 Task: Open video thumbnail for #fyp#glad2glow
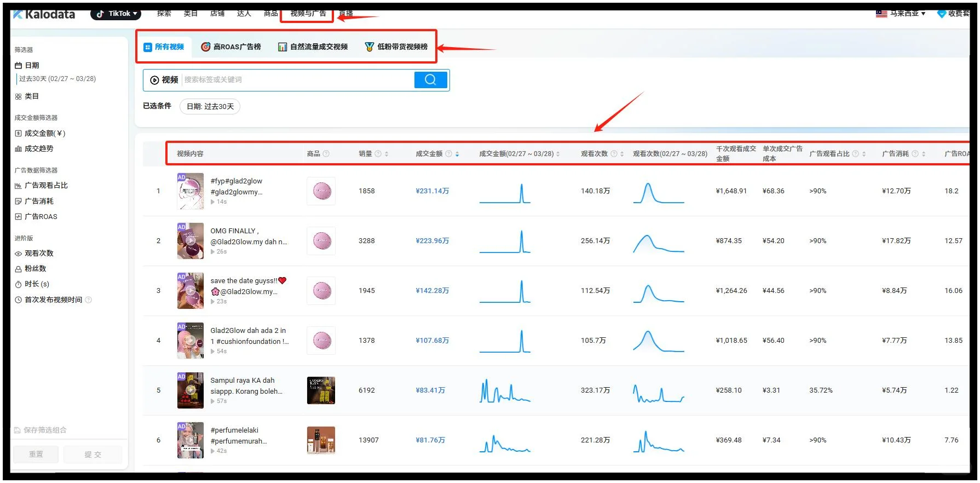pyautogui.click(x=191, y=191)
